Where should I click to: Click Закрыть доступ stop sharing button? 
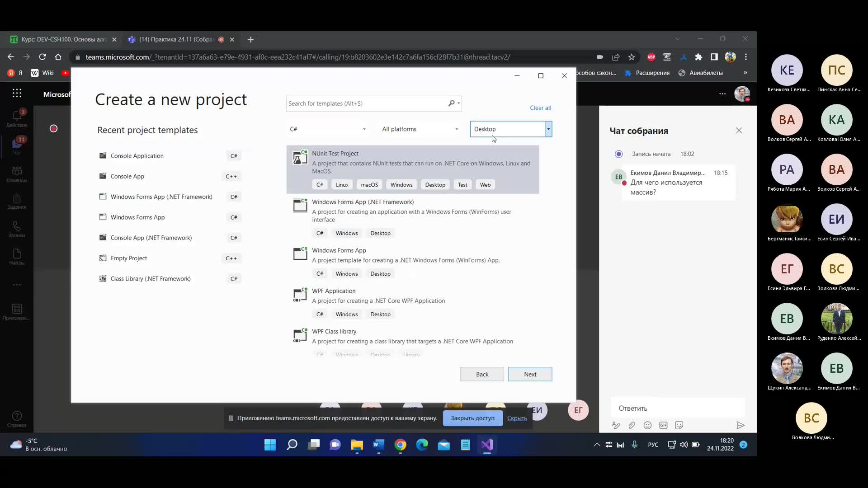click(x=472, y=418)
